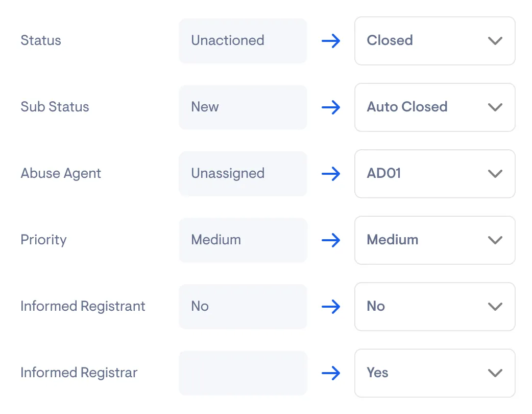
Task: Click the Informed Registrar label text
Action: tap(79, 373)
